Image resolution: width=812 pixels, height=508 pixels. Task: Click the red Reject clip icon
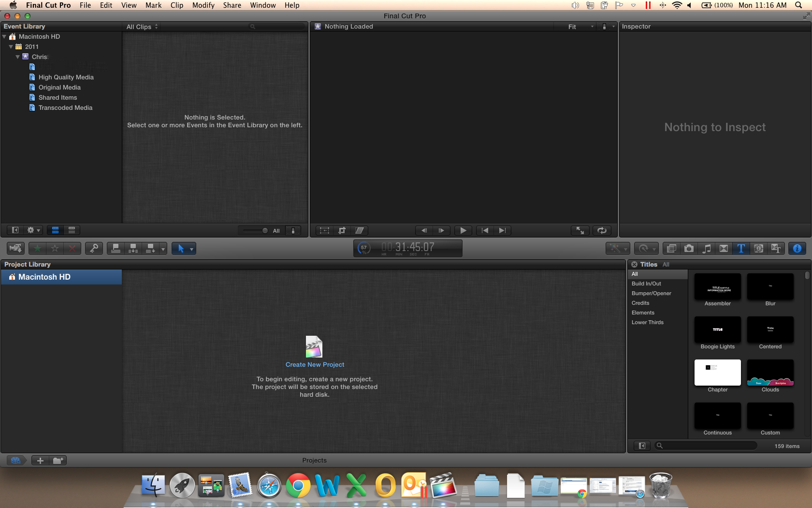click(x=72, y=248)
